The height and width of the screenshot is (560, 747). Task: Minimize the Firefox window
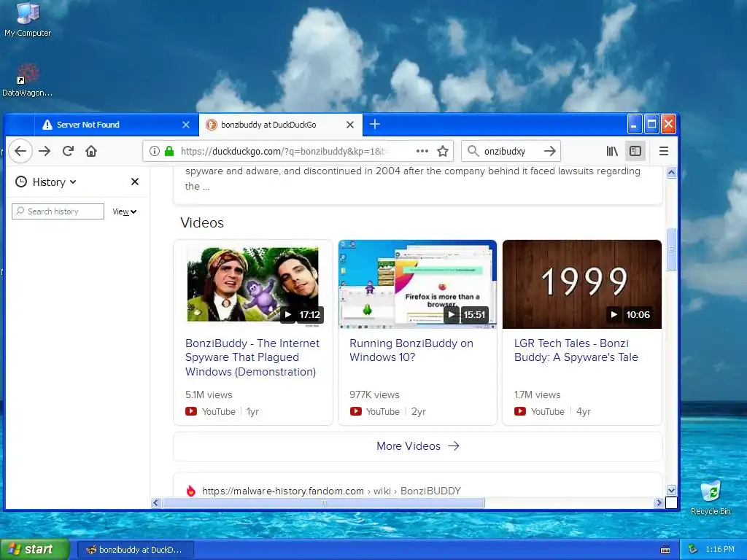(x=634, y=124)
